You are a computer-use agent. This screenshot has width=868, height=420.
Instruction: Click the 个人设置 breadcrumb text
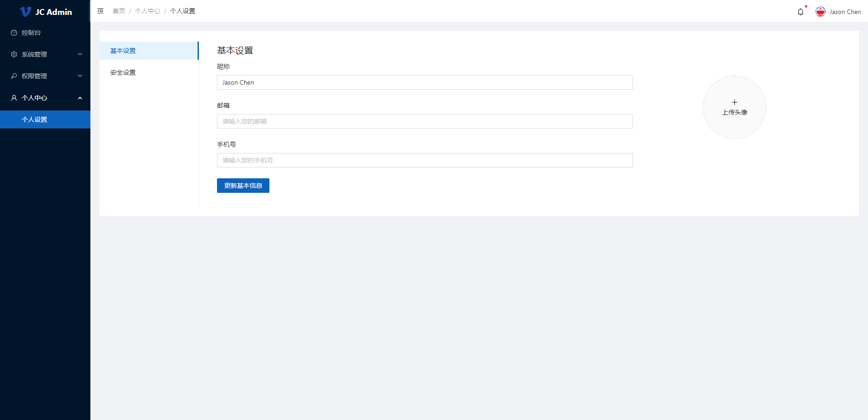click(x=183, y=11)
